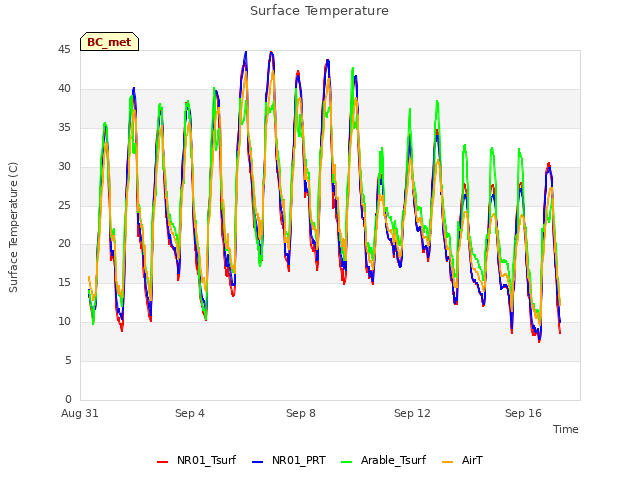This screenshot has width=640, height=480.
Task: Click the Sep 4 x-axis tick label
Action: pos(190,413)
